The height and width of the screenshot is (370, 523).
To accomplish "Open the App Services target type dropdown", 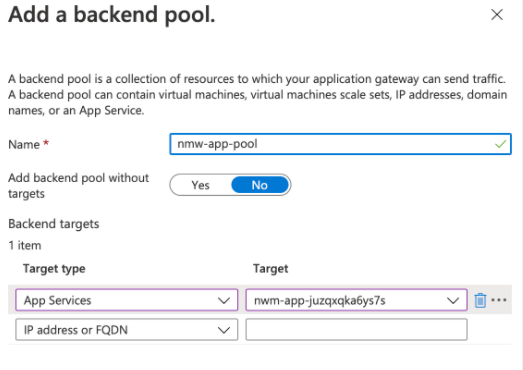I will tap(127, 300).
